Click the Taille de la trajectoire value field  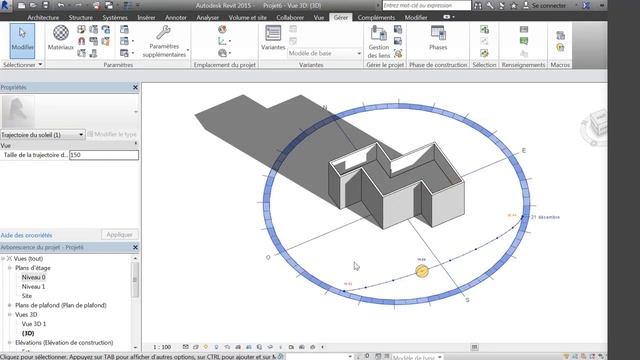pyautogui.click(x=104, y=155)
